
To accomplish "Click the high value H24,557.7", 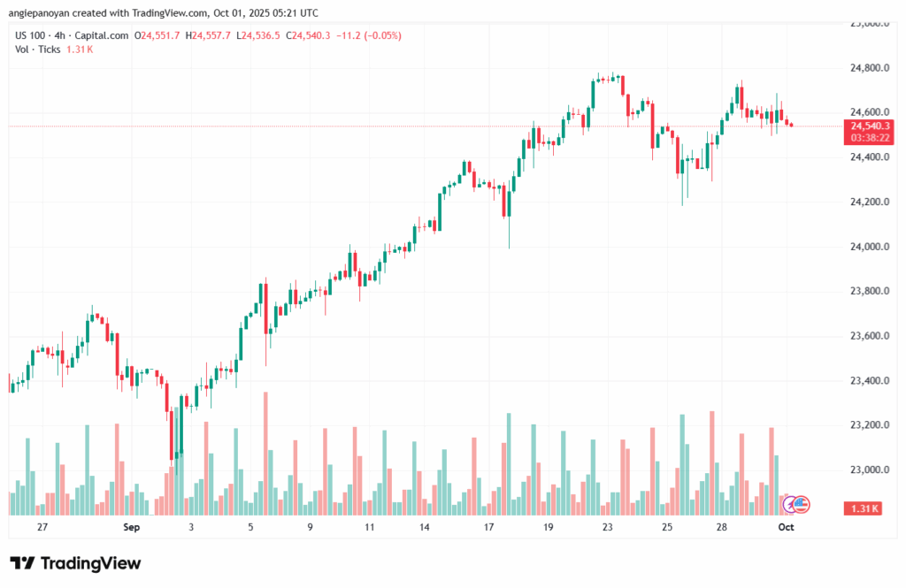I will coord(211,35).
